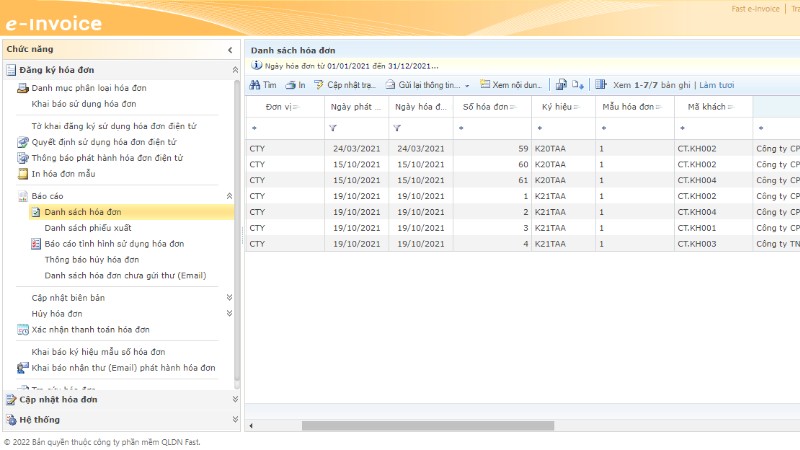Viewport: 800px width, 450px height.
Task: Open In hóa đơn mẫu
Action: tap(63, 174)
